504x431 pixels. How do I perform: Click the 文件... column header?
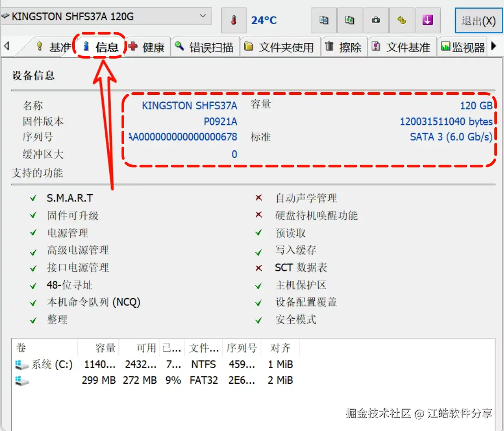click(204, 348)
